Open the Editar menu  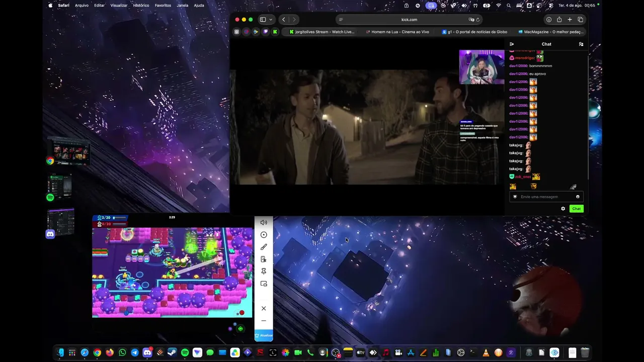(99, 5)
